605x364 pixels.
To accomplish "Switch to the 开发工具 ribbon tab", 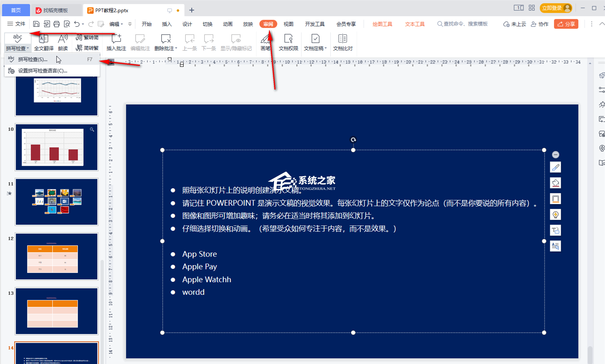I will coord(315,24).
